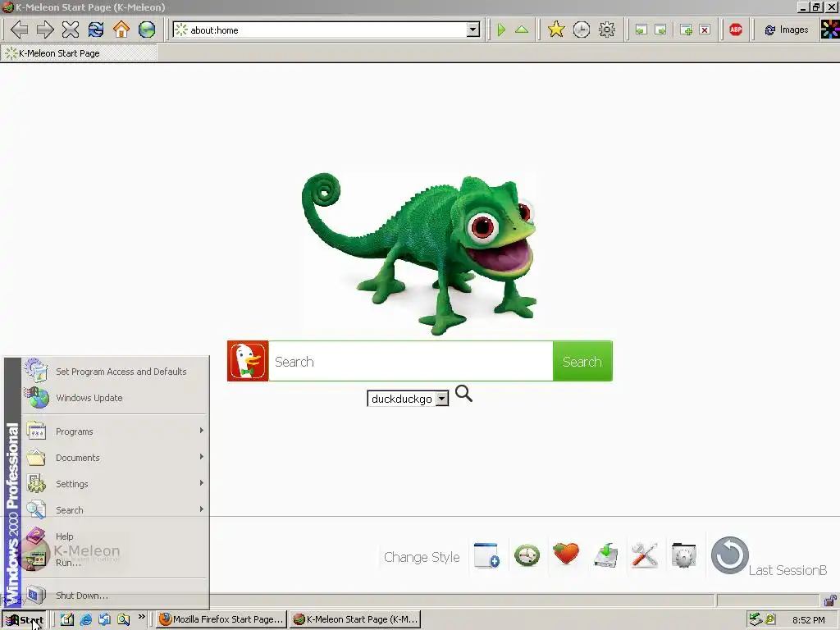The height and width of the screenshot is (630, 840).
Task: Expand the Documents submenu
Action: point(115,458)
